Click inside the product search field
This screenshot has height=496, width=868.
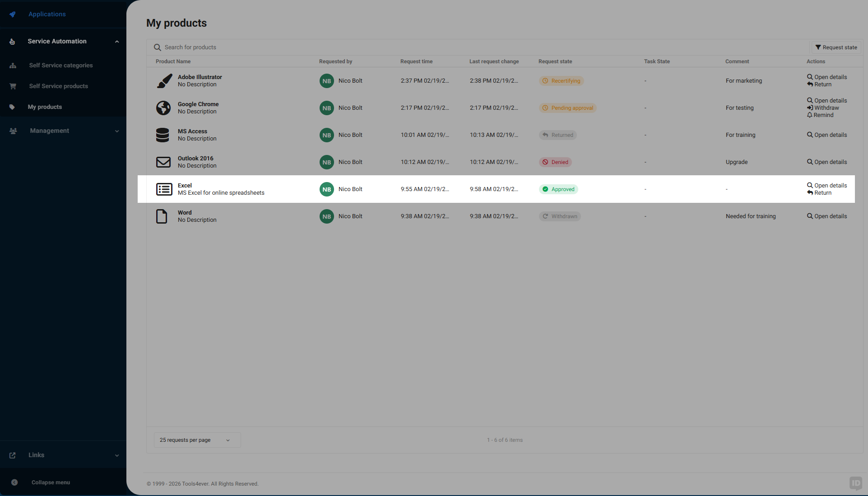pyautogui.click(x=316, y=47)
